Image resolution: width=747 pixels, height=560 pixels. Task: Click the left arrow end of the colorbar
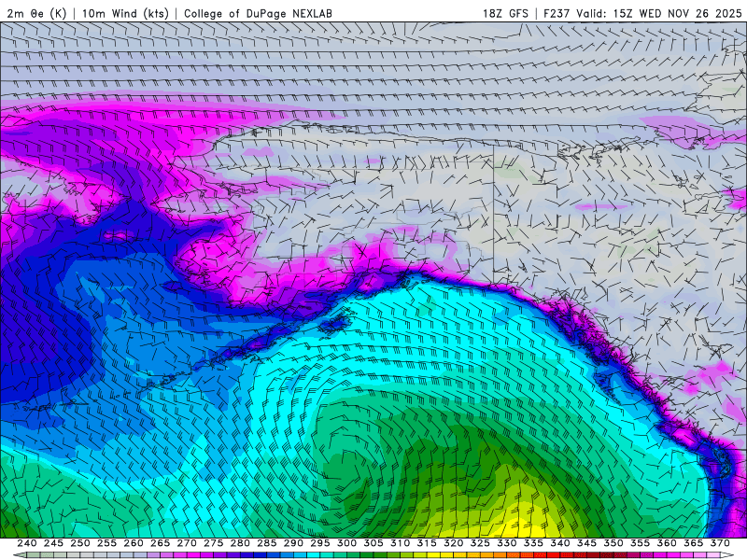(20, 555)
